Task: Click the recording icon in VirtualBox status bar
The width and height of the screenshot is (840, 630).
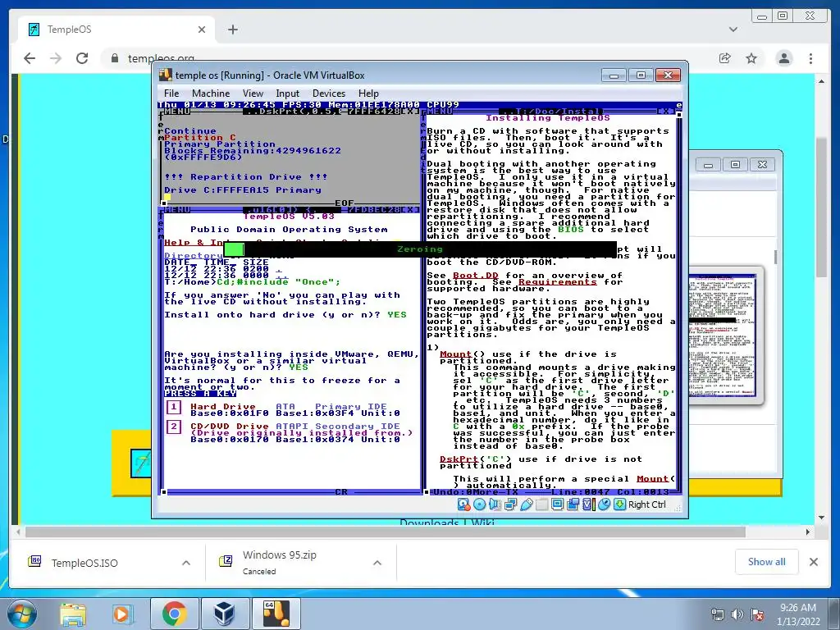Action: coord(573,504)
